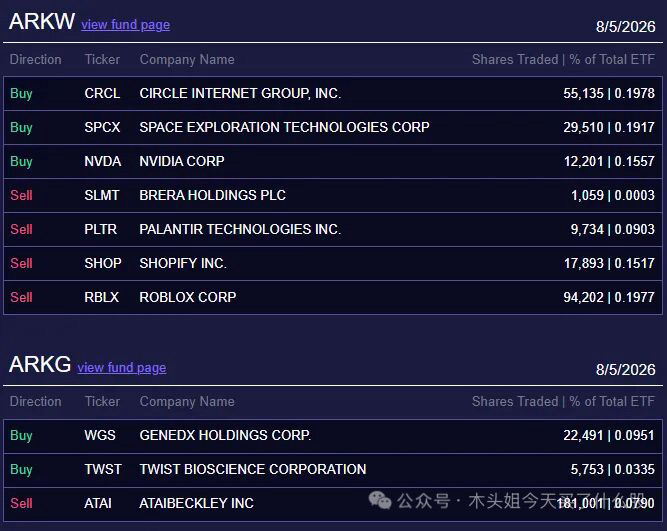Select the TWST ticker cell

pos(103,469)
